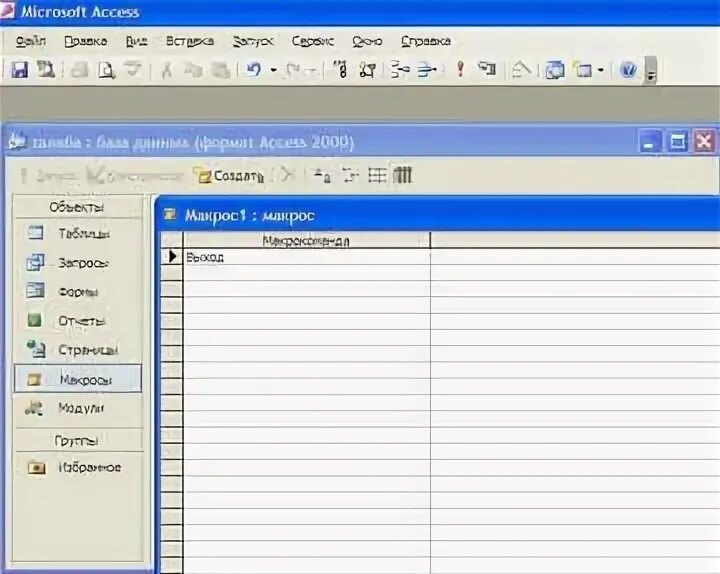The height and width of the screenshot is (574, 720).
Task: Select row selector with the black arrow
Action: coord(172,257)
